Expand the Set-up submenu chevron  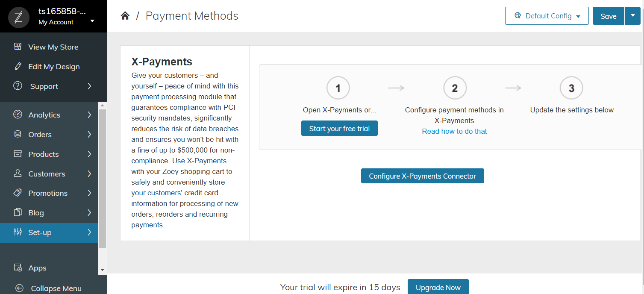pyautogui.click(x=89, y=232)
